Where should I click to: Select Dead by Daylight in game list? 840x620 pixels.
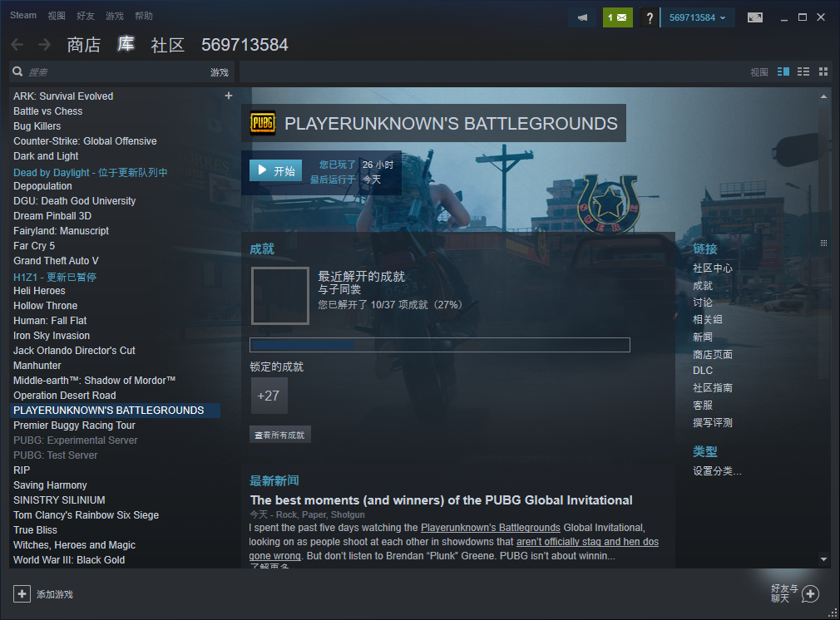(x=90, y=172)
